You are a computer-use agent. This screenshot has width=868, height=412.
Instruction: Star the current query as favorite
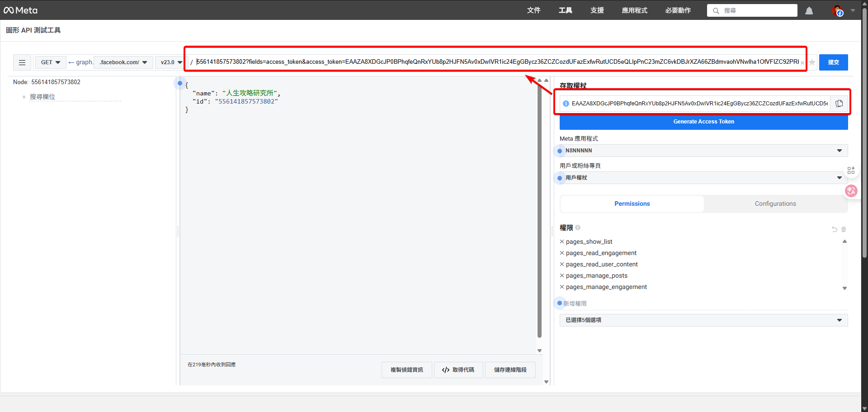tap(812, 62)
